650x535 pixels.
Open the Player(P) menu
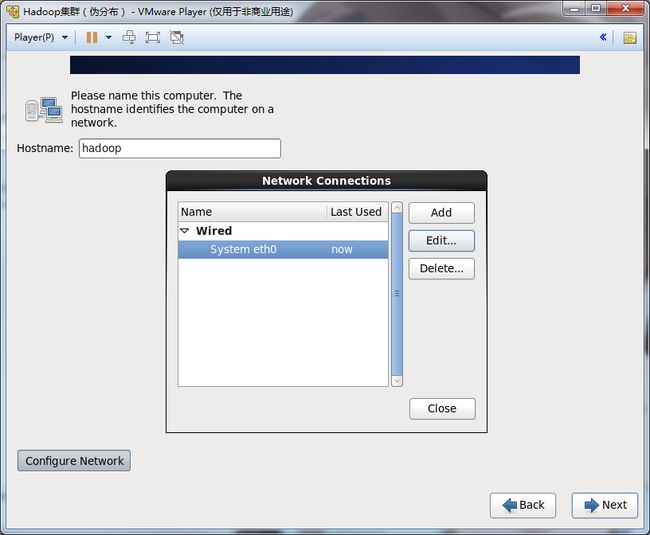coord(40,37)
